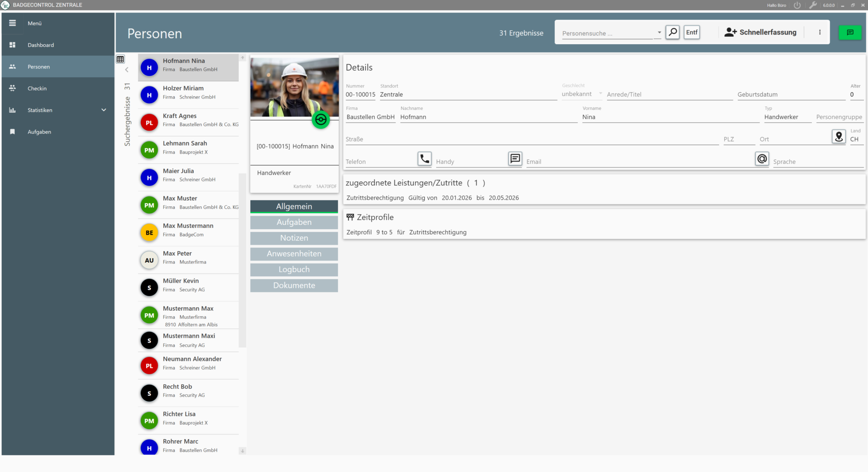
Task: Click the magnifier search icon
Action: tap(672, 33)
